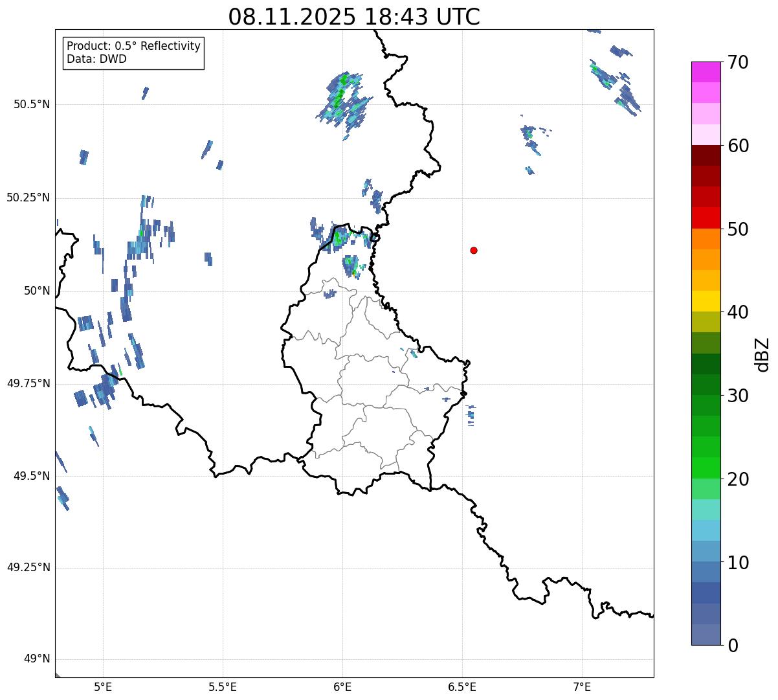
Task: Click the 'dBZ' colorbar axis title
Action: click(762, 354)
